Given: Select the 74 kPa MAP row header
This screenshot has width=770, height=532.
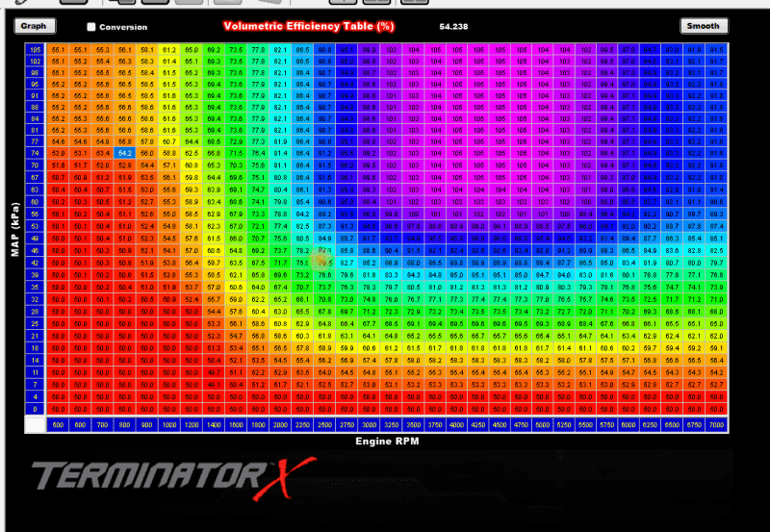Looking at the screenshot, I should point(36,153).
